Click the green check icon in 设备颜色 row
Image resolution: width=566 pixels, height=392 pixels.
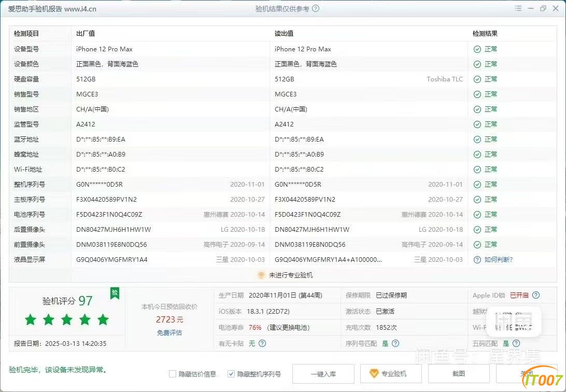pyautogui.click(x=477, y=64)
